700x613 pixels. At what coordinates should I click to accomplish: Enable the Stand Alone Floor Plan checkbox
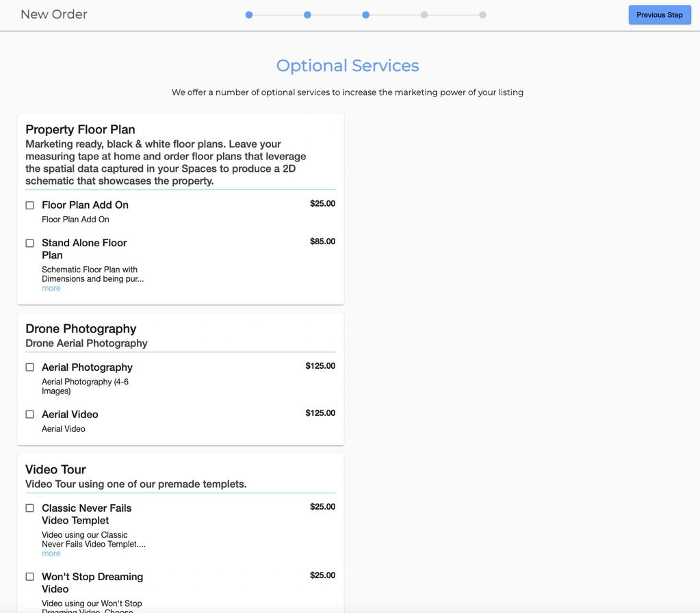coord(30,244)
